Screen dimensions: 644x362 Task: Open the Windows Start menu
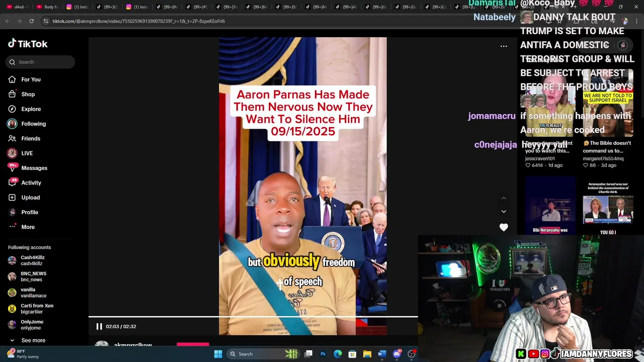218,354
